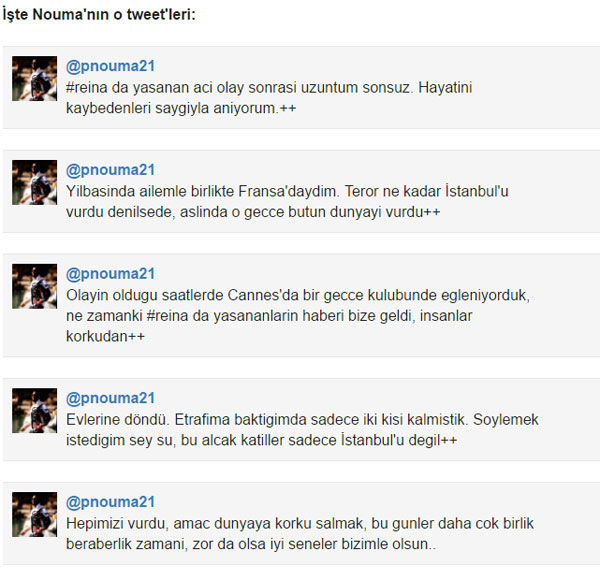600x580 pixels.
Task: Click the avatar of the first tweet
Action: click(34, 78)
